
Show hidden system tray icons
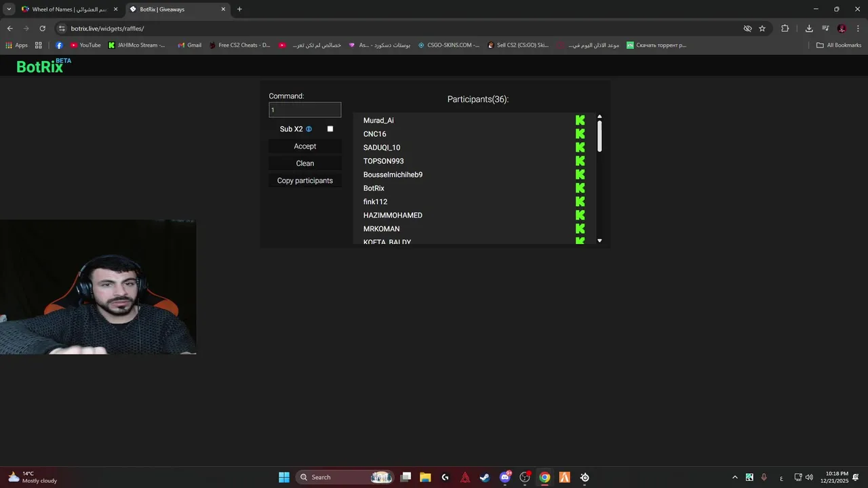click(x=734, y=477)
